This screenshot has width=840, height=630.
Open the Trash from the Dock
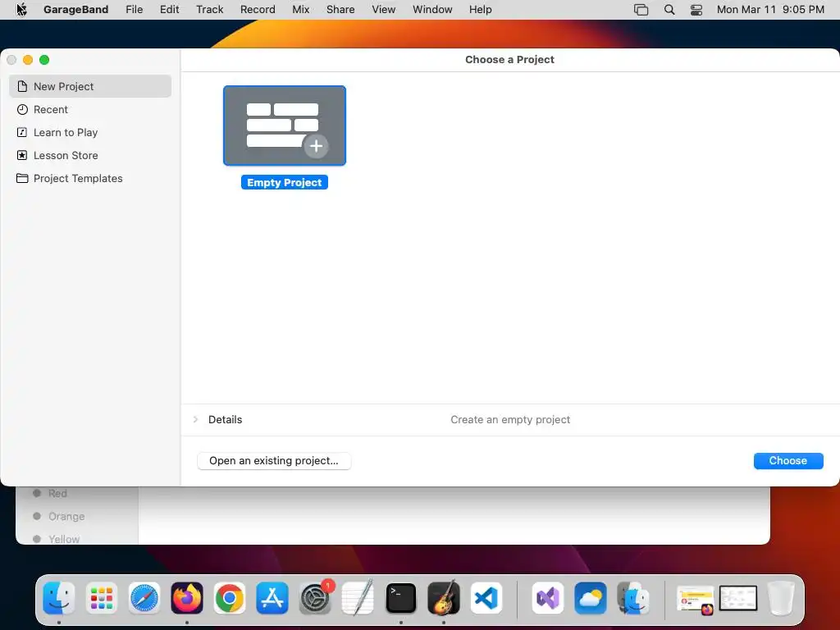tap(781, 598)
